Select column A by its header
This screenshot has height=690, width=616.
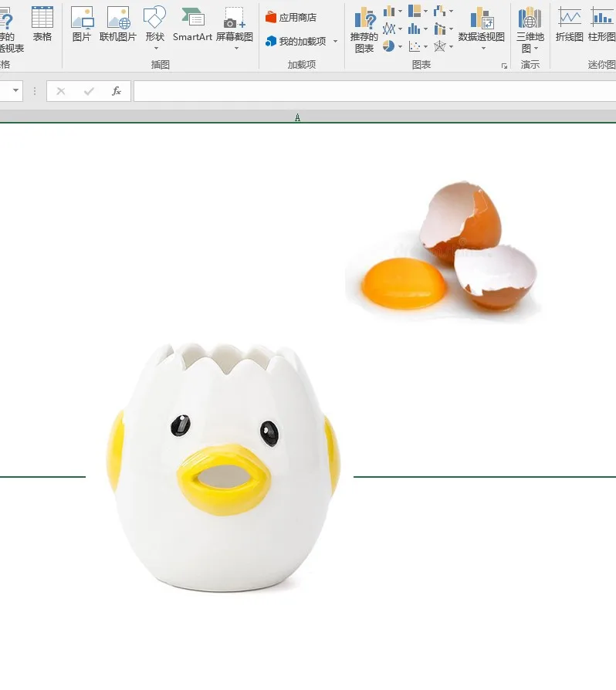(297, 117)
